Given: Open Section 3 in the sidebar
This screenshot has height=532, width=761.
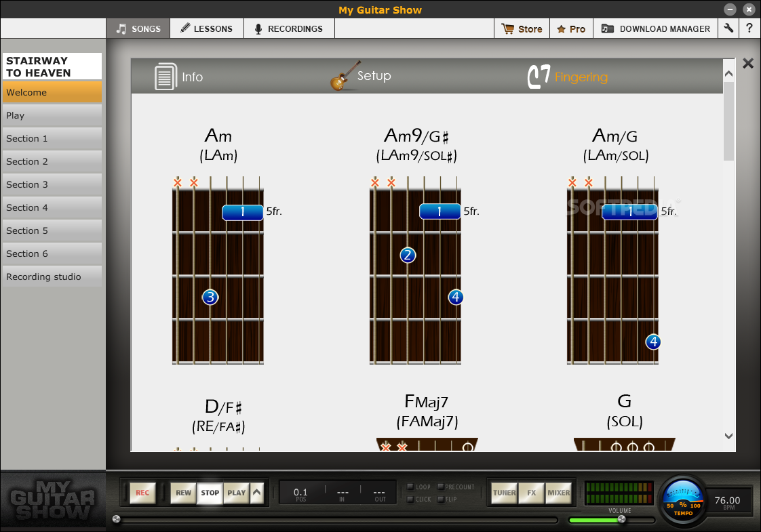Looking at the screenshot, I should tap(52, 184).
